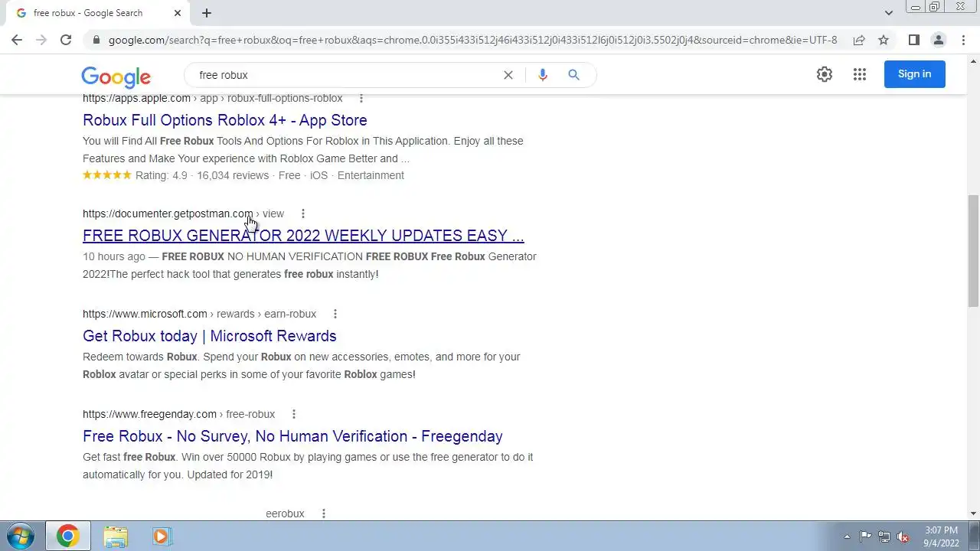Viewport: 980px width, 551px height.
Task: Click the documenter.getpostman.com URL text
Action: coord(183,214)
